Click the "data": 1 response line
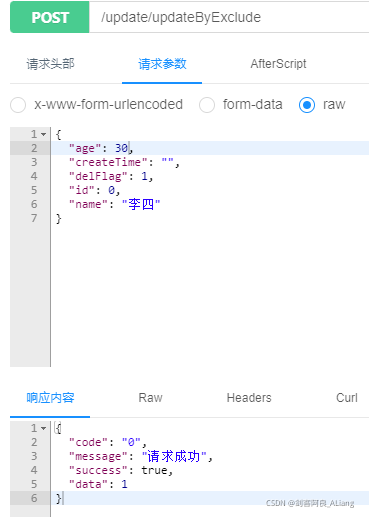Screen dimensions: 369x517 210,484
